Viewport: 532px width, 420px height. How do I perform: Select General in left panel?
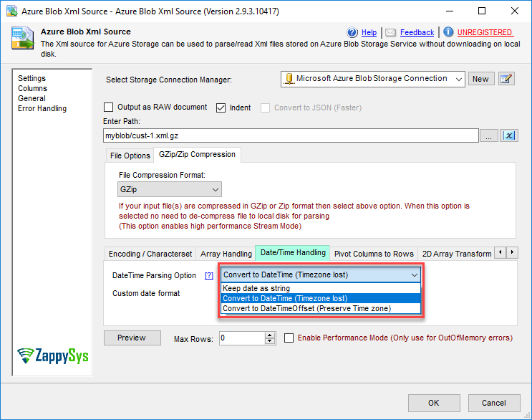(32, 98)
